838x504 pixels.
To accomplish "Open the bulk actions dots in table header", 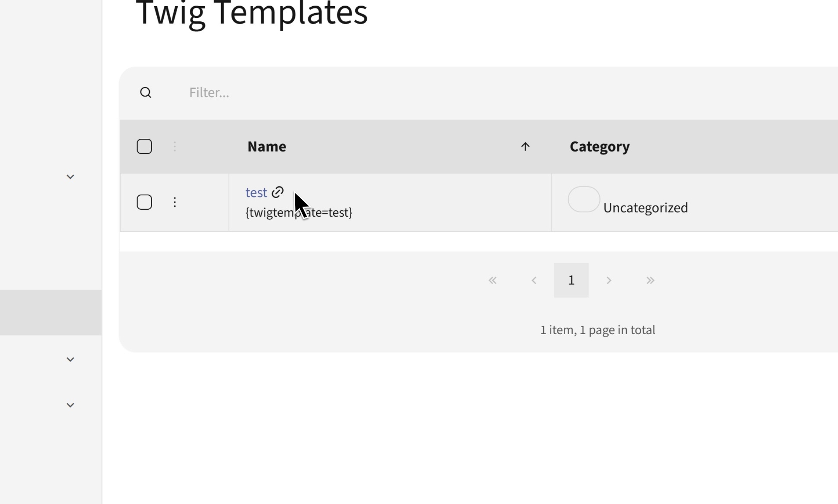I will pyautogui.click(x=175, y=147).
